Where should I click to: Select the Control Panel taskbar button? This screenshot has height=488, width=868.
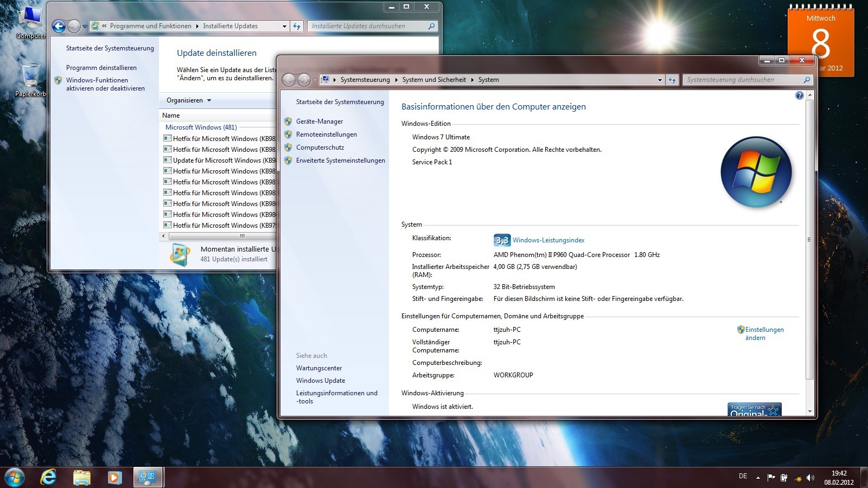coord(148,478)
